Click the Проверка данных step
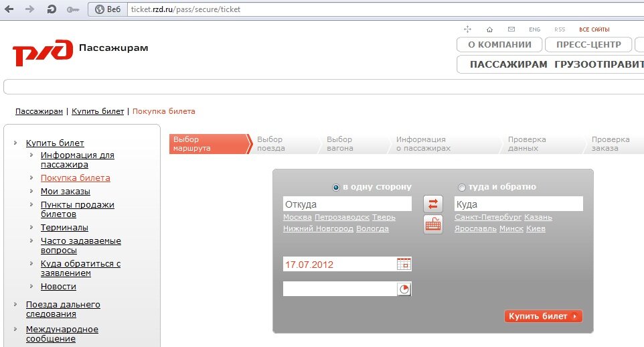644x347 pixels. [527, 144]
